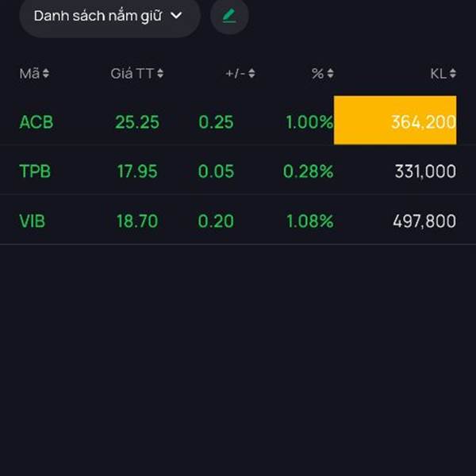Sort list by Giá TT header
The width and height of the screenshot is (476, 476).
click(132, 74)
